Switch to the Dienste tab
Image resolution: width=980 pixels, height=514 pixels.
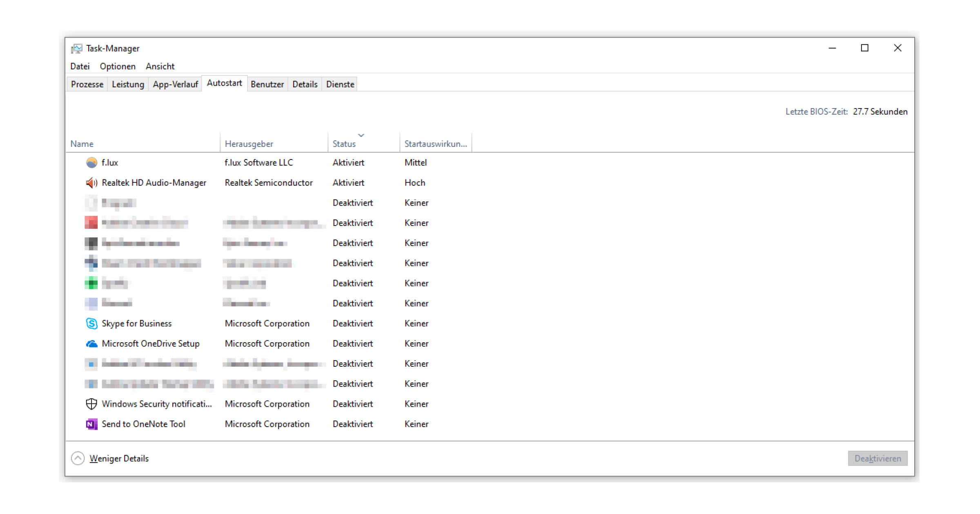[x=340, y=84]
